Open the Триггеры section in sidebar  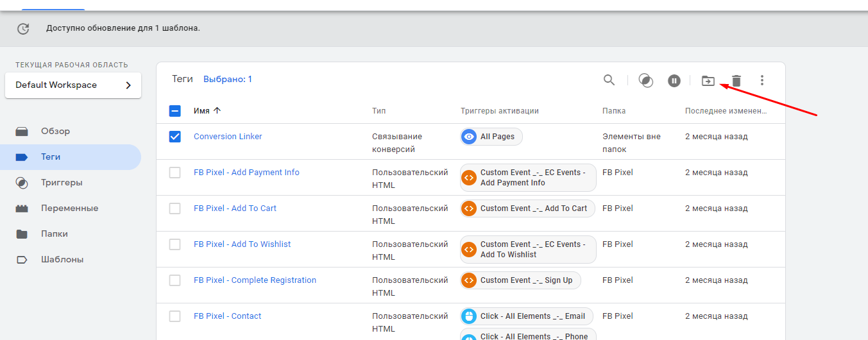[x=62, y=183]
